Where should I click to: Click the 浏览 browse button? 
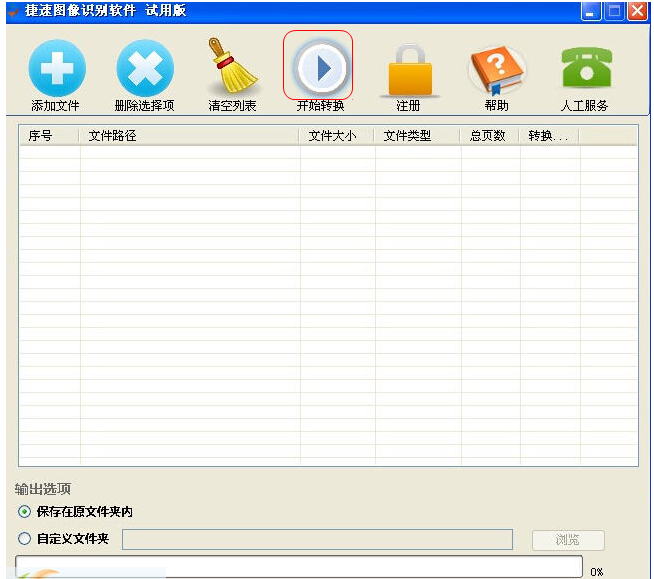[568, 540]
